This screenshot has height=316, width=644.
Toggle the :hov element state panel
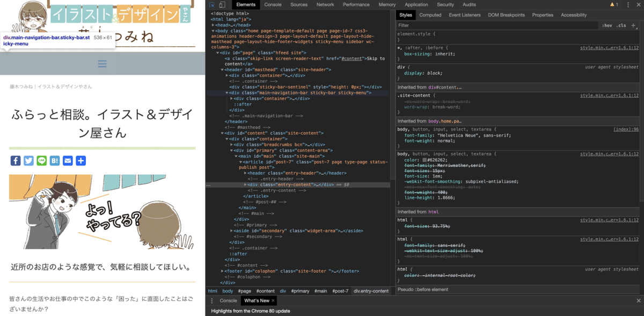point(607,25)
